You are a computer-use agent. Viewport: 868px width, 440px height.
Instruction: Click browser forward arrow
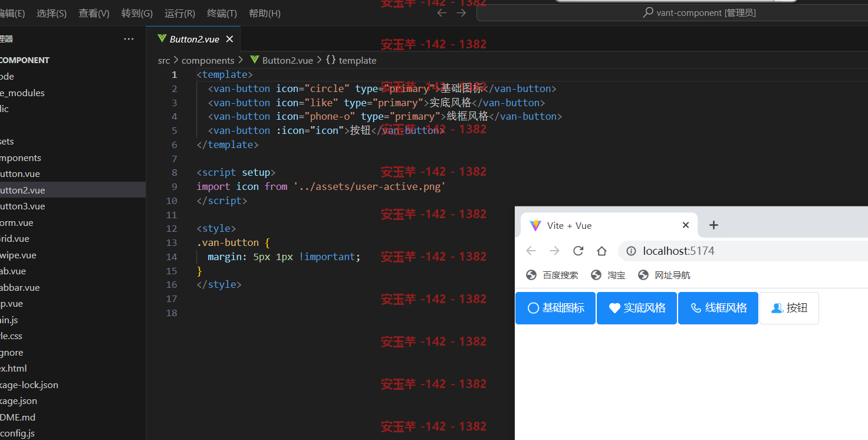[554, 251]
